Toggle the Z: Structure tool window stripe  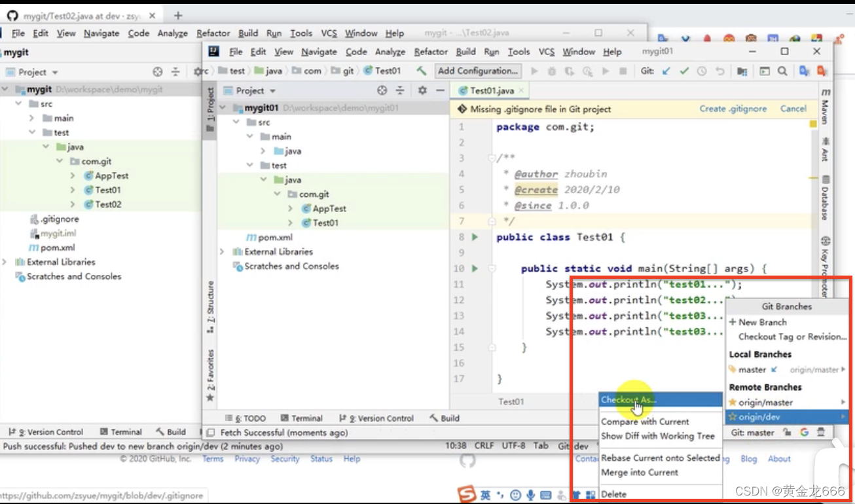click(x=210, y=308)
